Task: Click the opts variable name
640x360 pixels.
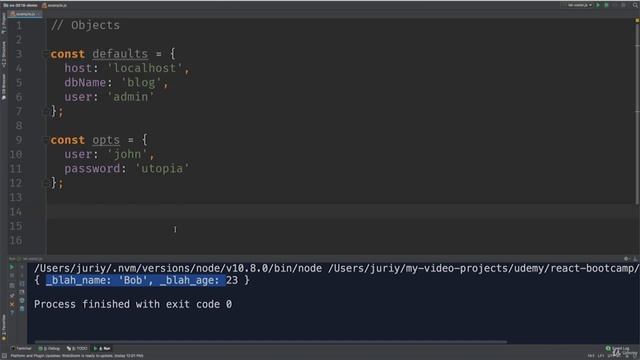Action: tap(106, 140)
